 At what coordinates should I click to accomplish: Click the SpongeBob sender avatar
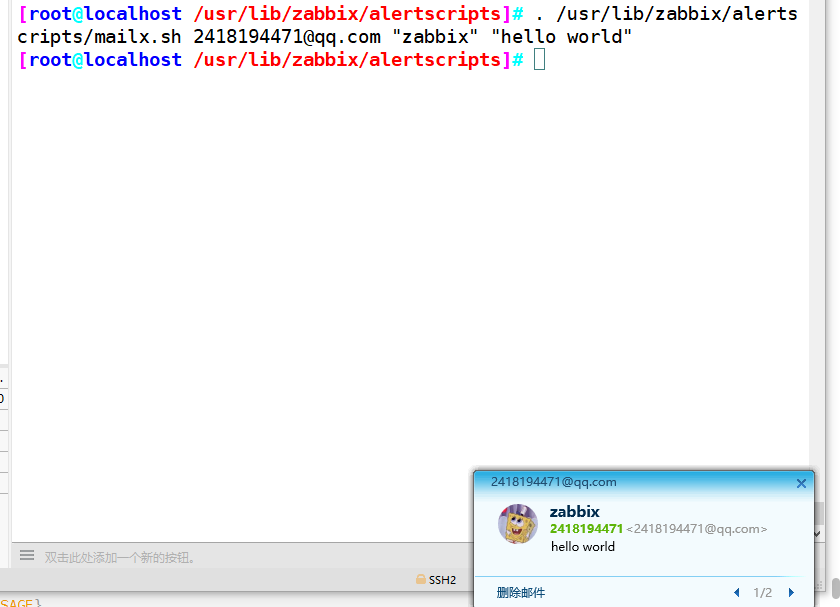[518, 523]
